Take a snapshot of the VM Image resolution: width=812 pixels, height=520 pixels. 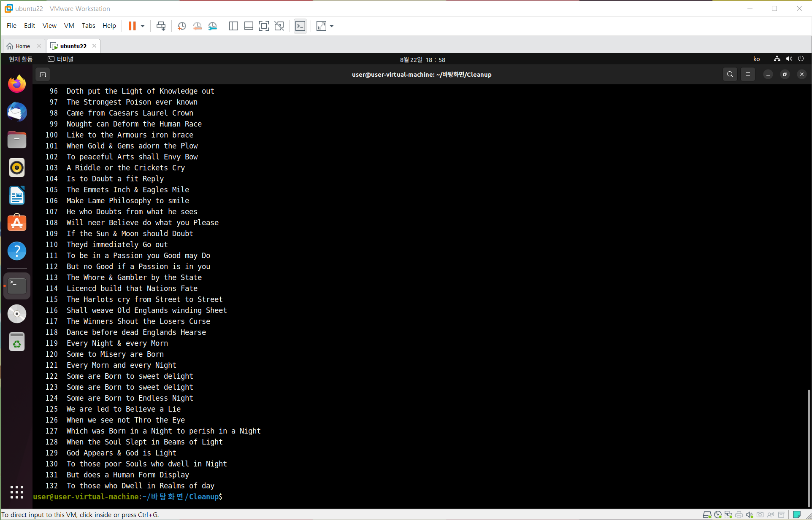point(182,26)
